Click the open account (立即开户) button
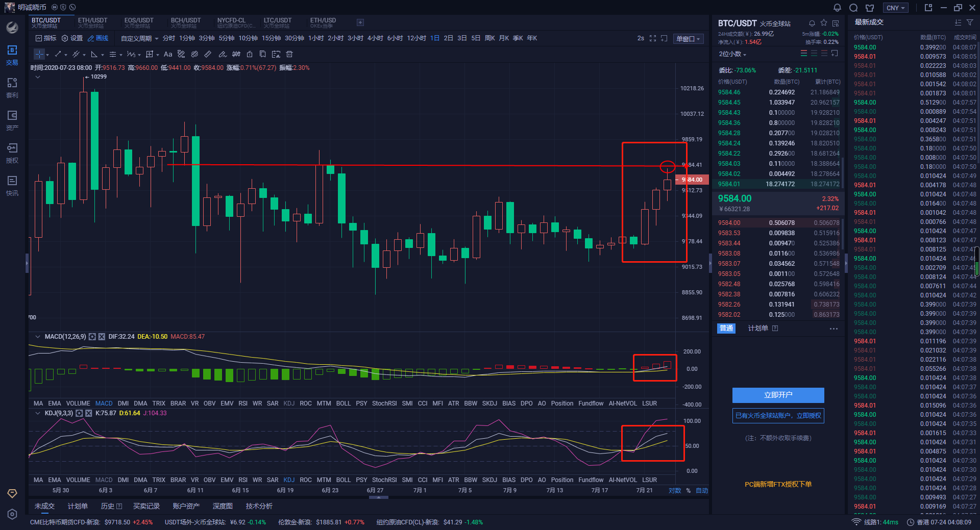This screenshot has width=980, height=530. [778, 395]
